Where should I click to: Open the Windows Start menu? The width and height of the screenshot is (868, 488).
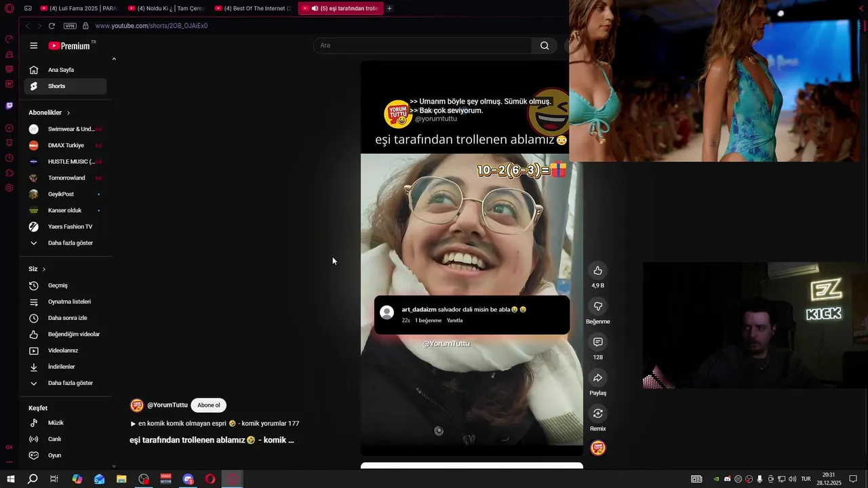click(x=11, y=479)
